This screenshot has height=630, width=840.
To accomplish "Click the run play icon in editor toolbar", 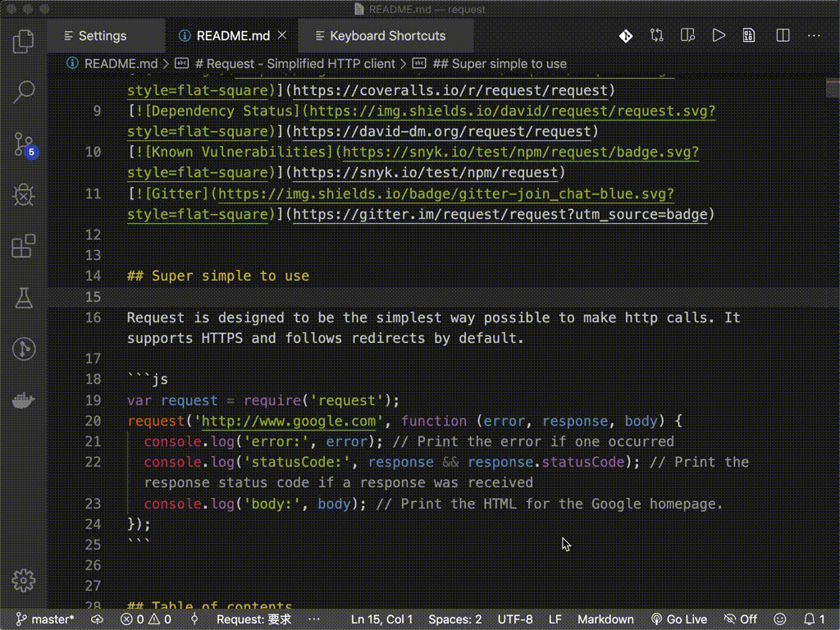I will click(719, 36).
